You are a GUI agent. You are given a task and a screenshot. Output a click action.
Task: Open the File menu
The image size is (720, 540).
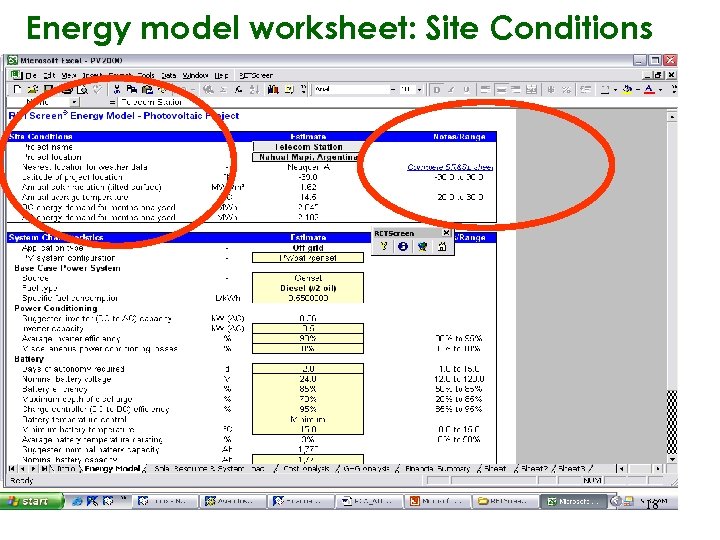(31, 75)
